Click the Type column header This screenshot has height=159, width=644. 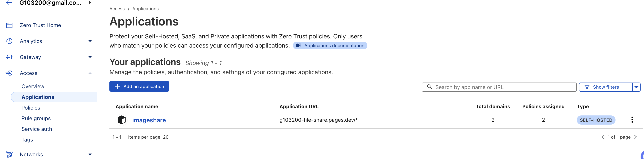(x=583, y=107)
